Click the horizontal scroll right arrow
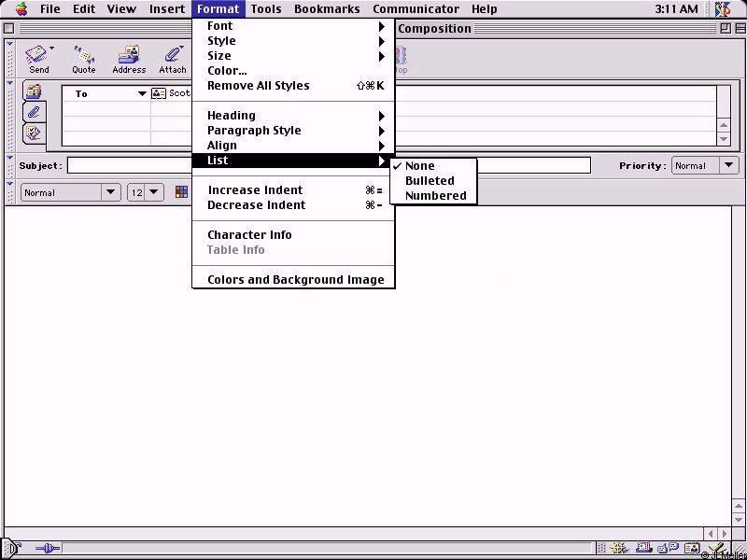Screen dimensions: 747x560 tap(725, 534)
